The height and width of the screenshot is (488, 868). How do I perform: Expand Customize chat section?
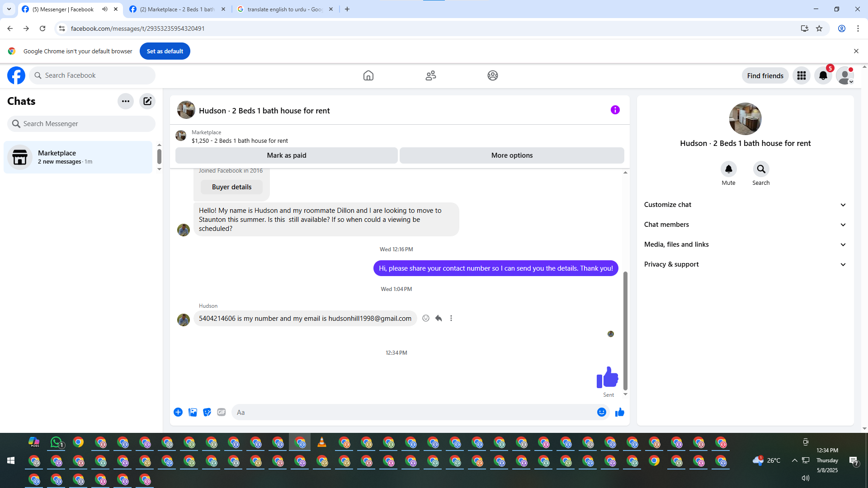coord(745,205)
